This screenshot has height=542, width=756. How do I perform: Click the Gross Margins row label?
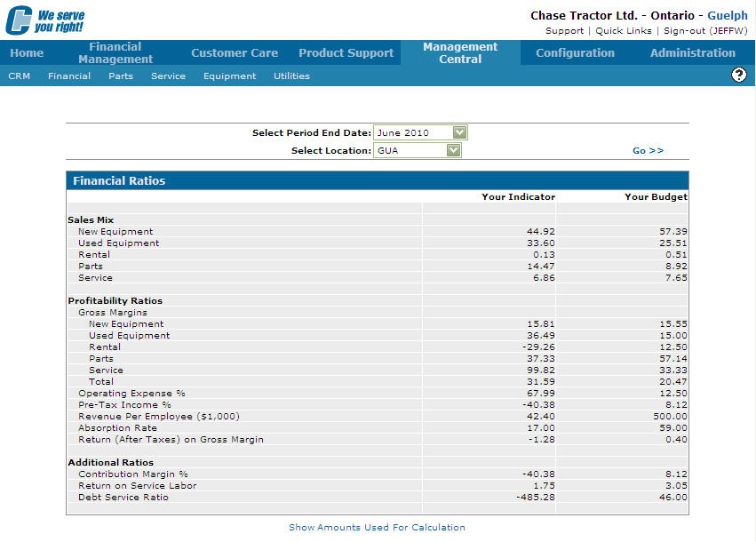pyautogui.click(x=112, y=313)
